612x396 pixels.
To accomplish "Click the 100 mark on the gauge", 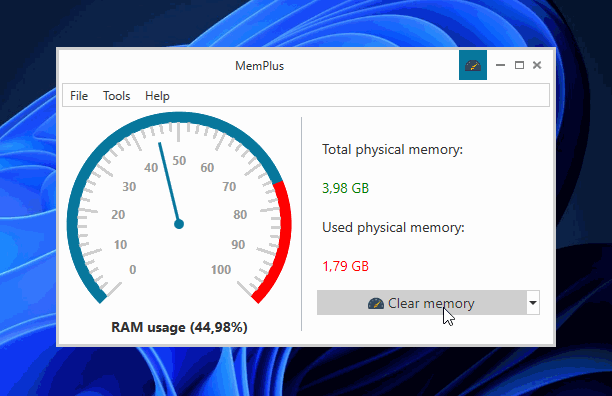I will click(221, 270).
